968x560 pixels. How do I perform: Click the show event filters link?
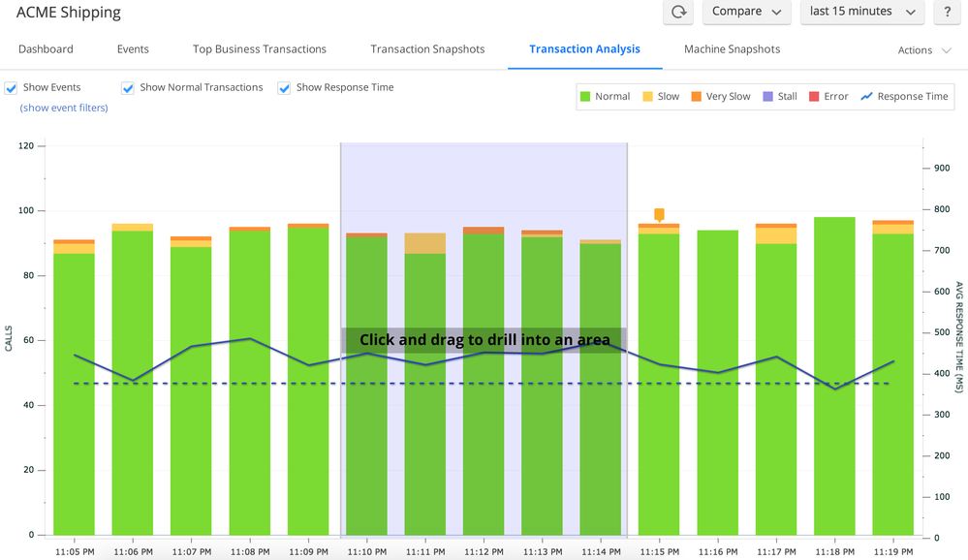[64, 108]
